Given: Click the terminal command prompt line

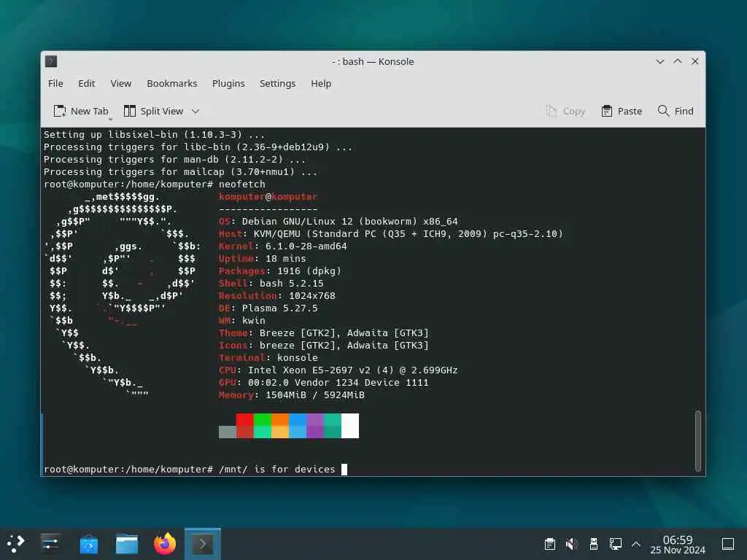Looking at the screenshot, I should point(196,469).
